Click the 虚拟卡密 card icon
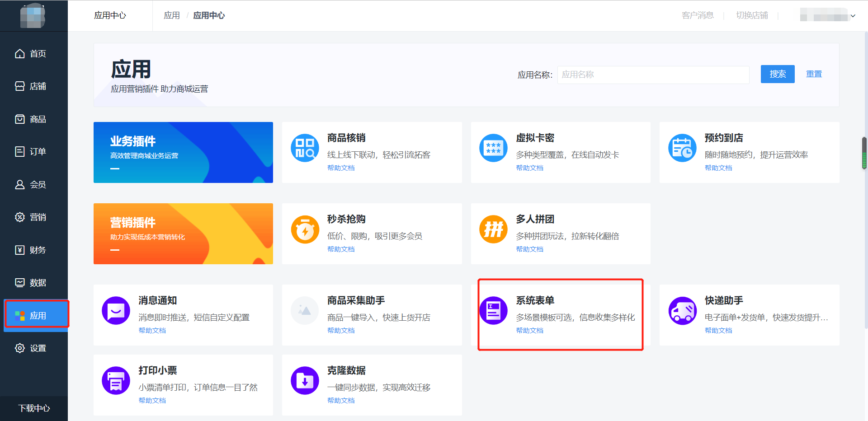Viewport: 868px width, 421px height. click(x=493, y=148)
